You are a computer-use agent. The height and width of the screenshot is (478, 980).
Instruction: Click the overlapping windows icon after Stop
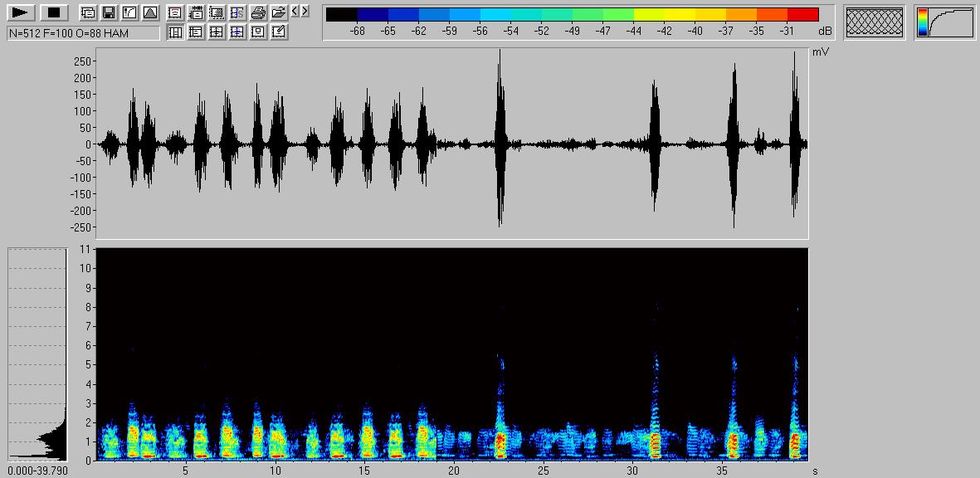point(87,12)
